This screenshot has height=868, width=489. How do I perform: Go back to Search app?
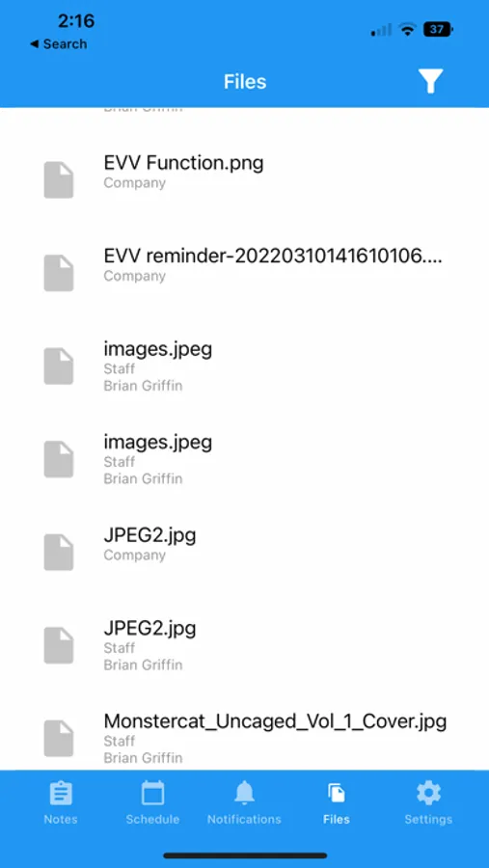[58, 44]
